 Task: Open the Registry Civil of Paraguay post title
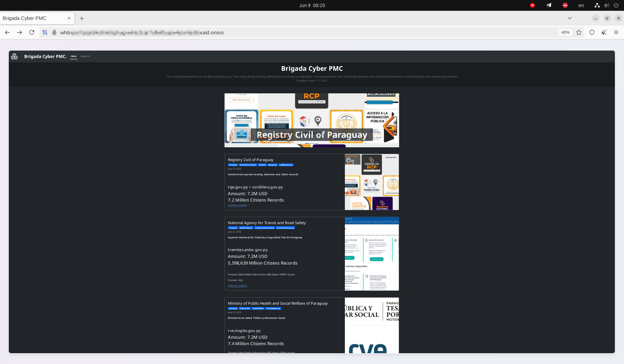click(x=250, y=160)
